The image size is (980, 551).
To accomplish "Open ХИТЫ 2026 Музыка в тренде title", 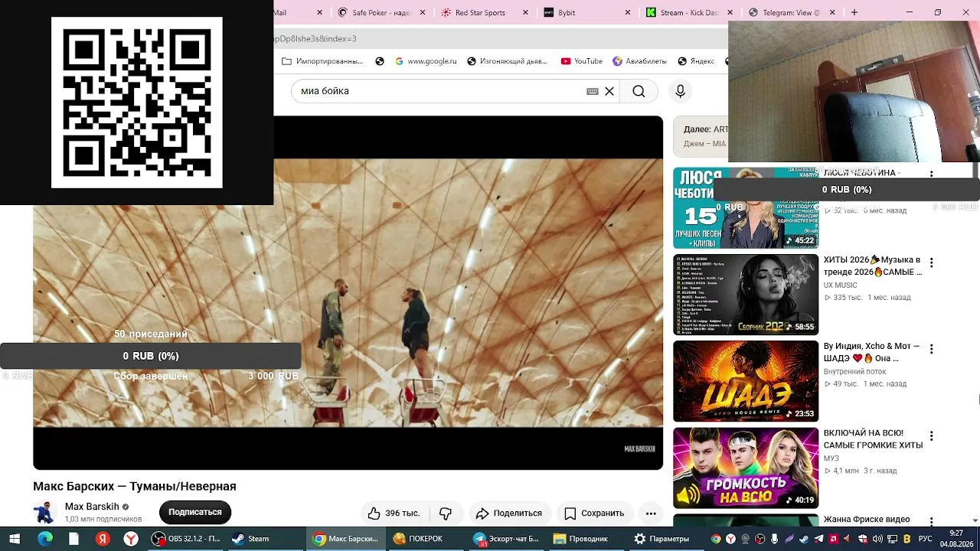I will pyautogui.click(x=872, y=266).
